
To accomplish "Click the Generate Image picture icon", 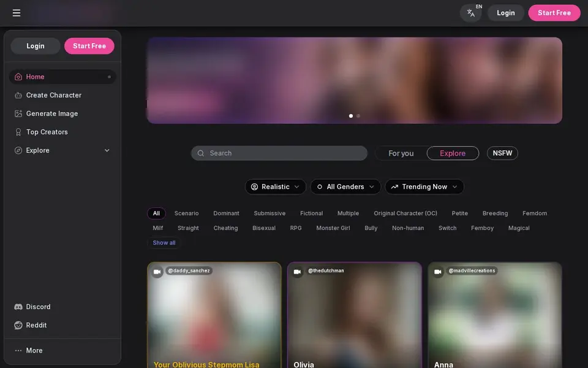I will click(18, 113).
